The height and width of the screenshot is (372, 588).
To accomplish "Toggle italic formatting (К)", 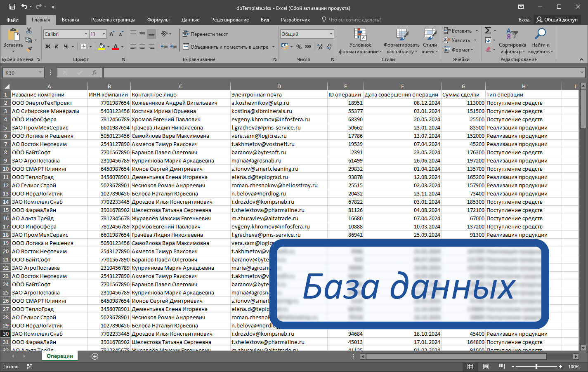I will (56, 45).
